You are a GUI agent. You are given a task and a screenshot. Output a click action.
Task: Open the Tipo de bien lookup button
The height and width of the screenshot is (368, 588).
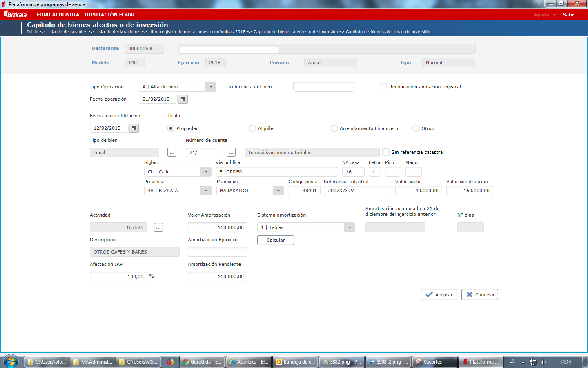(172, 152)
